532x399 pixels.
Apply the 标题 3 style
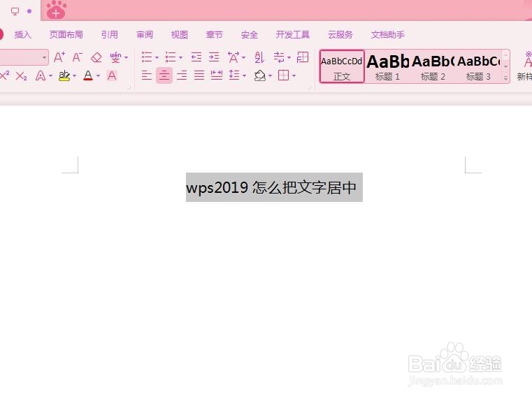[x=478, y=66]
